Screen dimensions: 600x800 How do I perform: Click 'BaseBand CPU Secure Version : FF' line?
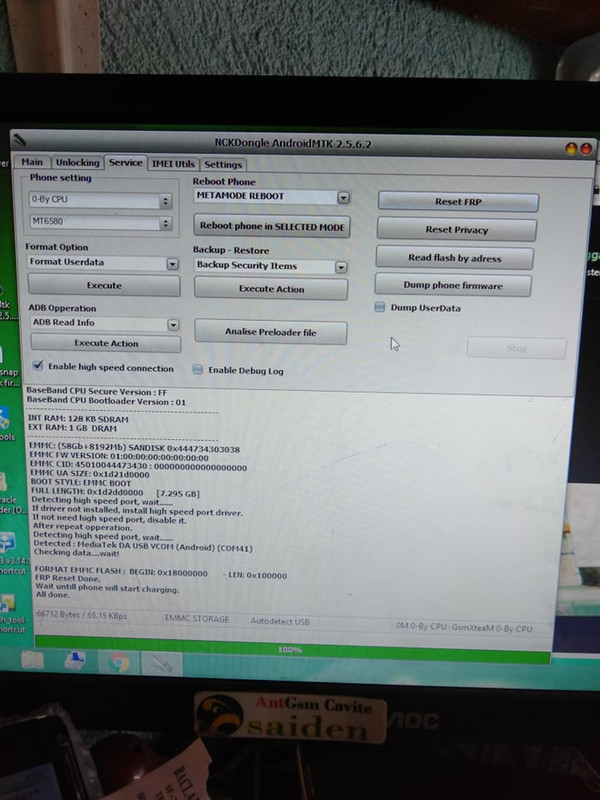(97, 392)
